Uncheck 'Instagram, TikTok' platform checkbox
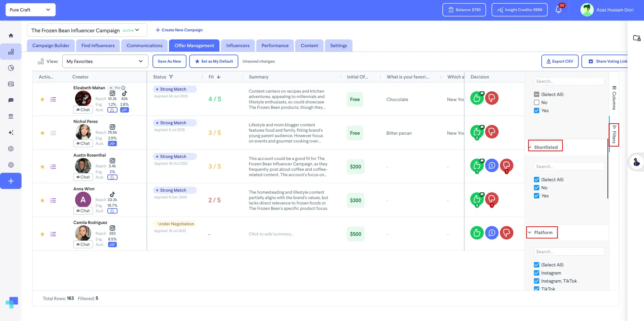 [537, 281]
